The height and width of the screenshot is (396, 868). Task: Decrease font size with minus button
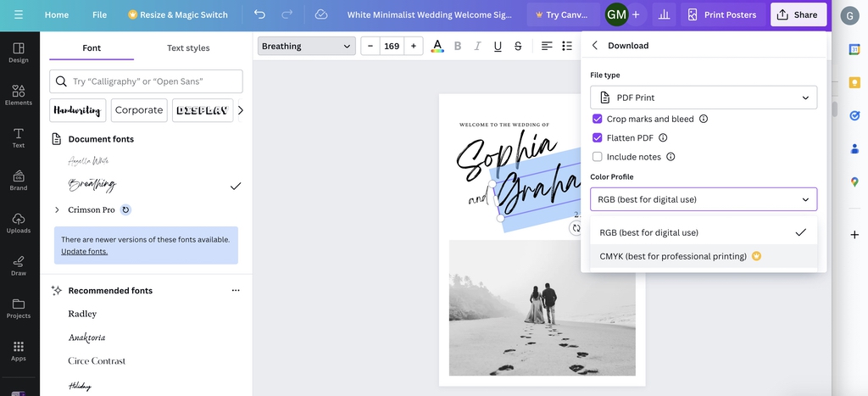point(370,46)
